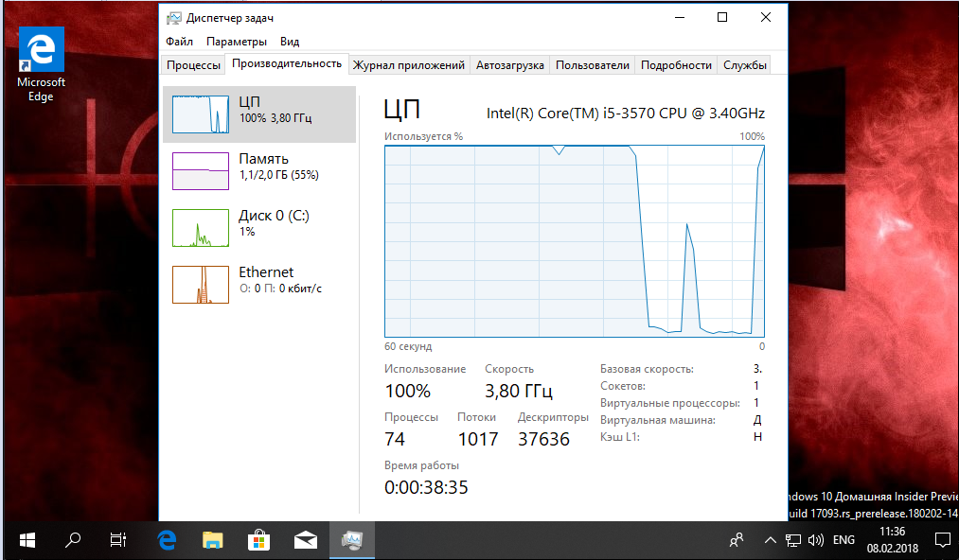The height and width of the screenshot is (560, 959).
Task: Select the Диск 0 (C:) graph thumbnail
Action: tap(201, 228)
